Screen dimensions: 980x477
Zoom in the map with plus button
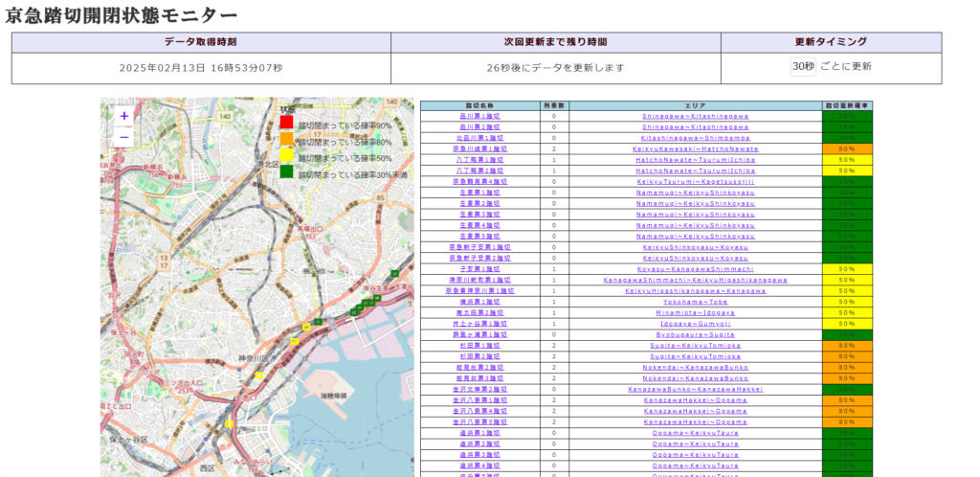point(123,116)
